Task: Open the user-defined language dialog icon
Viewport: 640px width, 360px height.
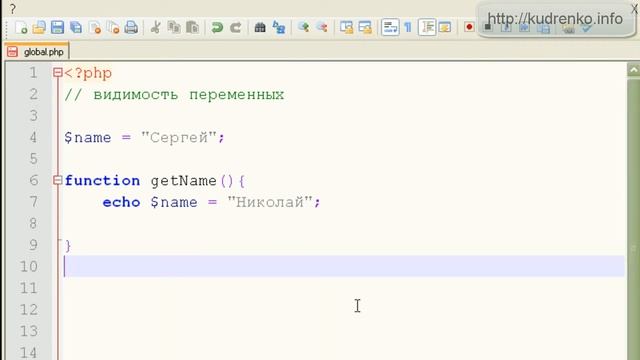Action: pyautogui.click(x=445, y=28)
